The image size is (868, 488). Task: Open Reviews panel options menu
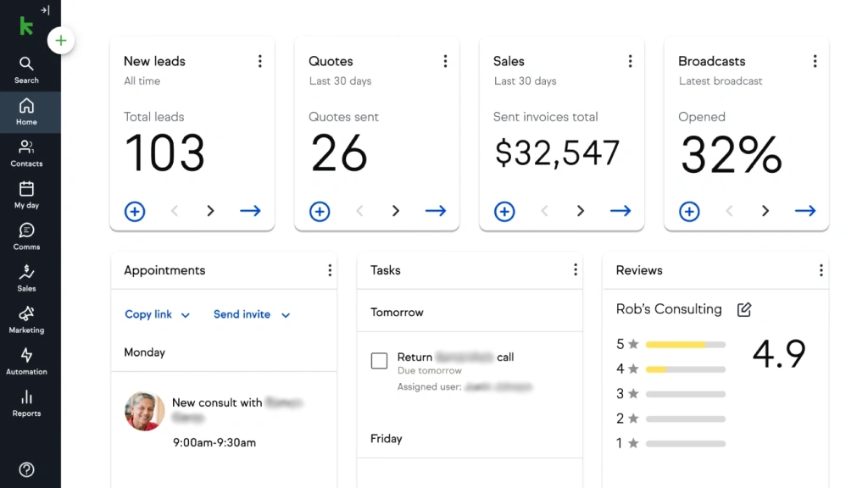tap(821, 270)
